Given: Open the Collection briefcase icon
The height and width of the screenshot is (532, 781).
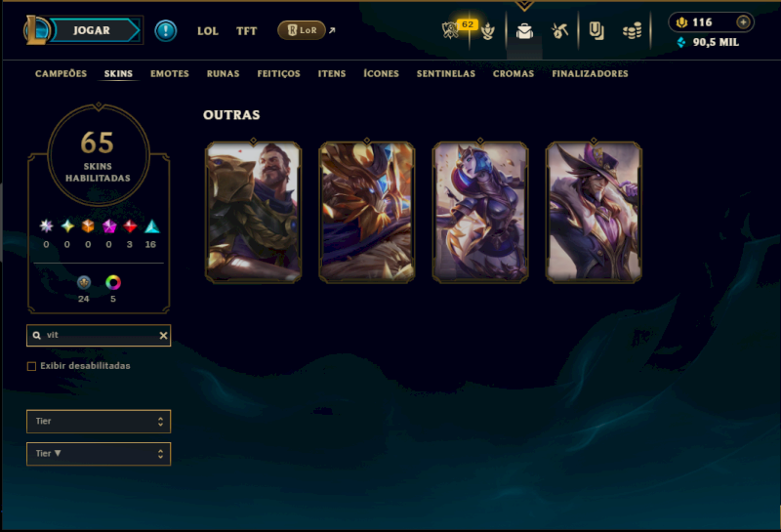Looking at the screenshot, I should 524,31.
